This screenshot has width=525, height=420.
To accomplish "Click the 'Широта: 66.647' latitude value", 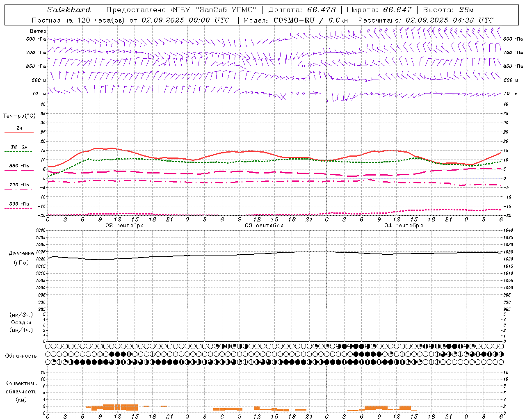I will coord(379,10).
